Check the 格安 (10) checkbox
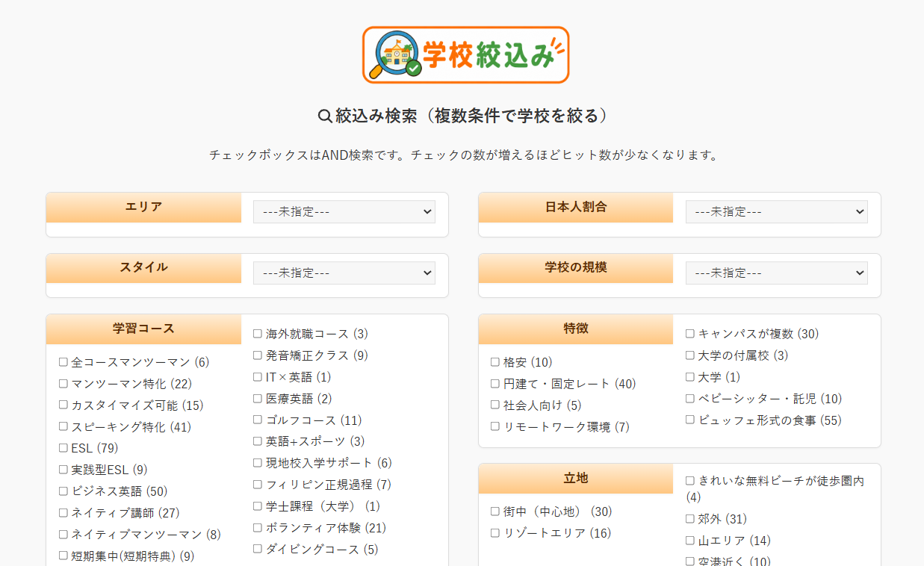 point(495,362)
